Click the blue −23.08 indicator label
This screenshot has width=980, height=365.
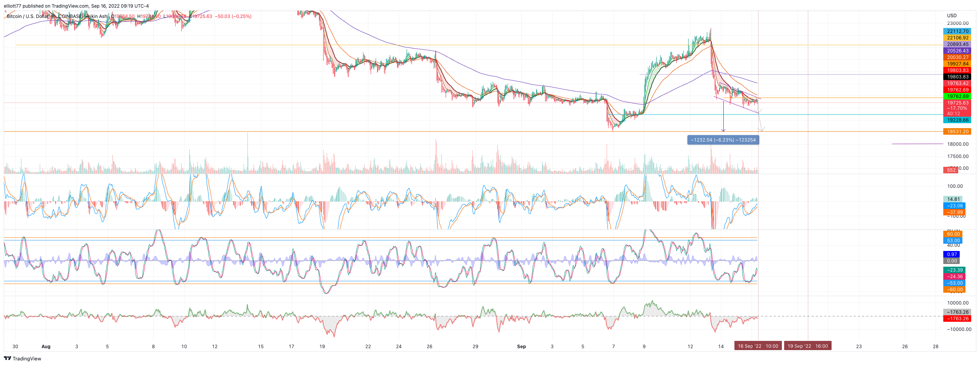click(x=954, y=206)
